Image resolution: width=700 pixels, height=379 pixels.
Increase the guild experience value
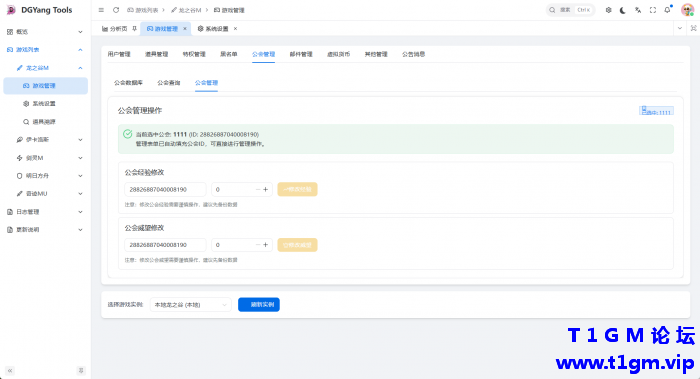(x=266, y=189)
